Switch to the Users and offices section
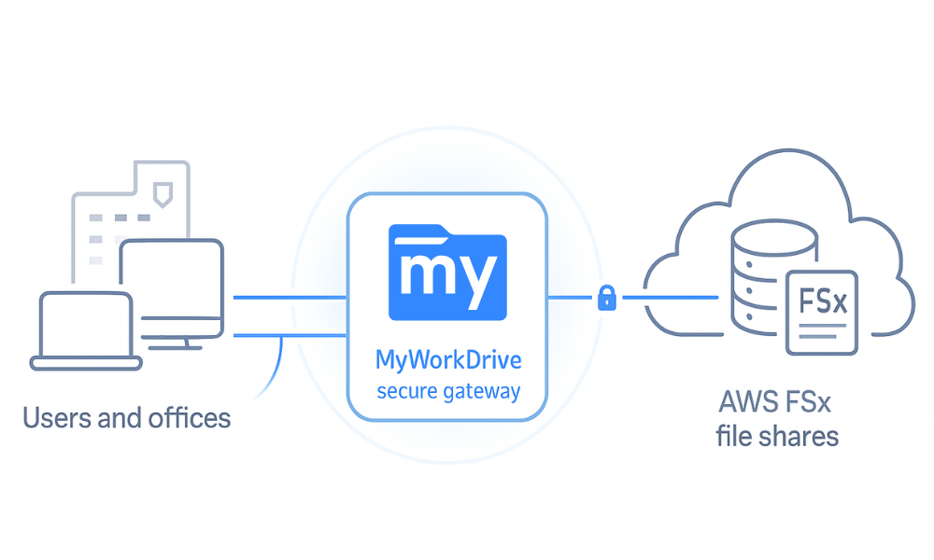 pos(126,417)
